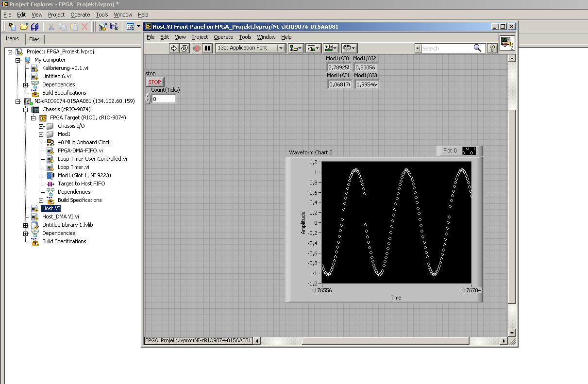Open the Reorder objects tool menu
The height and width of the screenshot is (384, 588).
[349, 48]
